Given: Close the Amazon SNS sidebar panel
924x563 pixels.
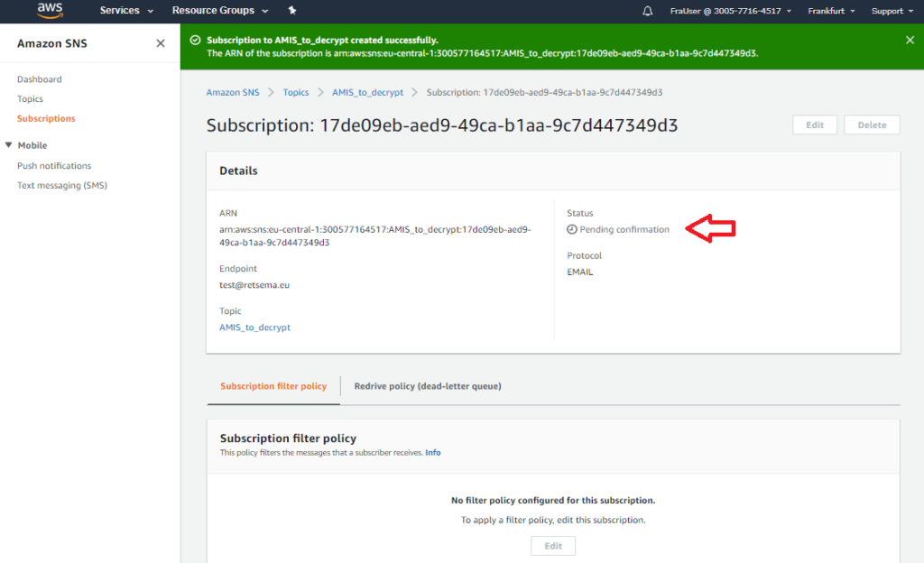Looking at the screenshot, I should pos(161,43).
